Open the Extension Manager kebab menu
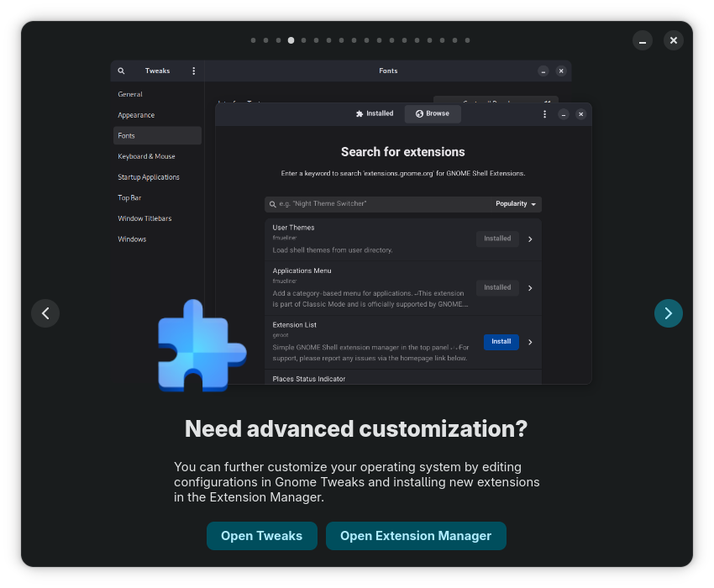 coord(544,114)
